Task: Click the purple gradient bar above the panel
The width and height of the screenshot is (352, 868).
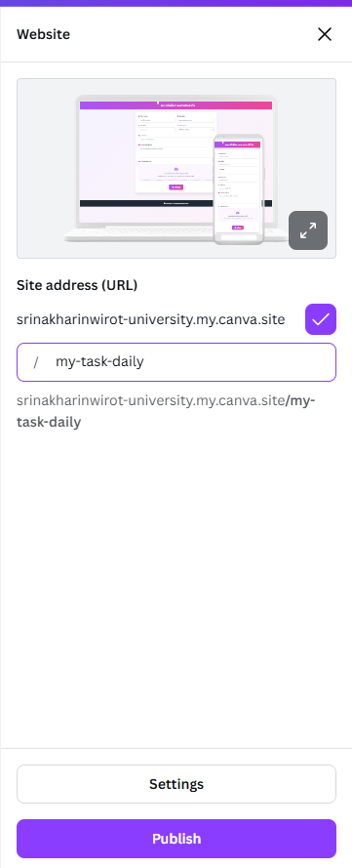Action: (176, 3)
